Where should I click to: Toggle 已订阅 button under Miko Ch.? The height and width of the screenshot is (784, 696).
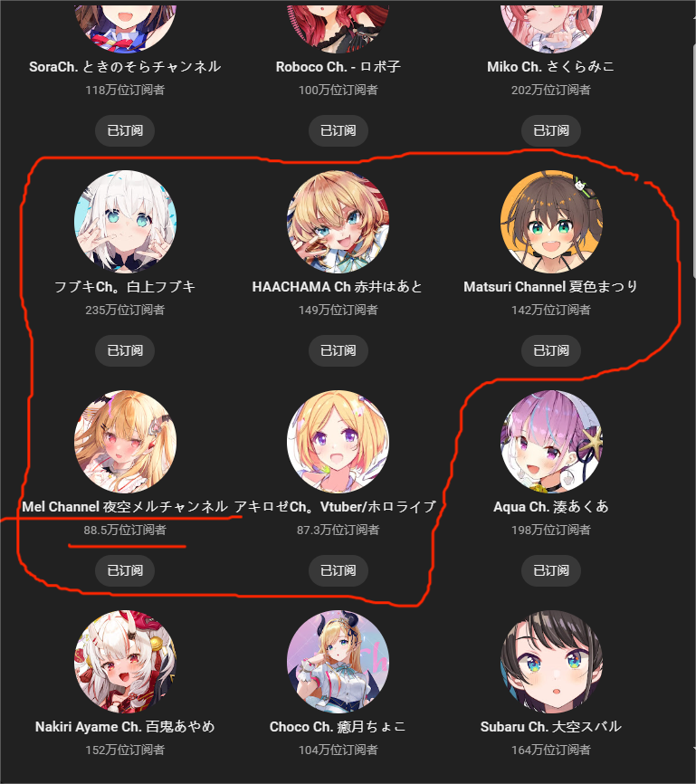[551, 130]
